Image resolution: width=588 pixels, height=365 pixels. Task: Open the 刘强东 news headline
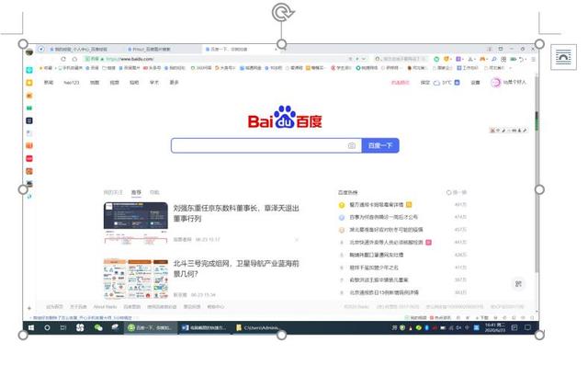[236, 213]
